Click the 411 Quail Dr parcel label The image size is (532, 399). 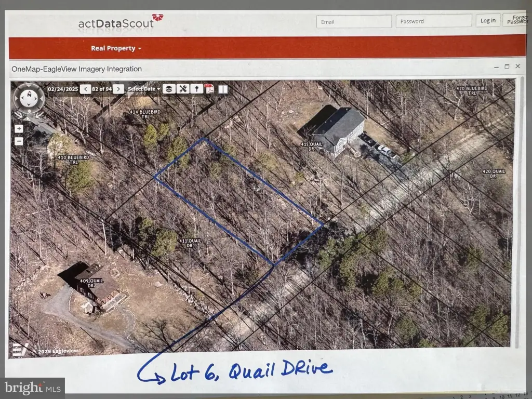point(190,243)
